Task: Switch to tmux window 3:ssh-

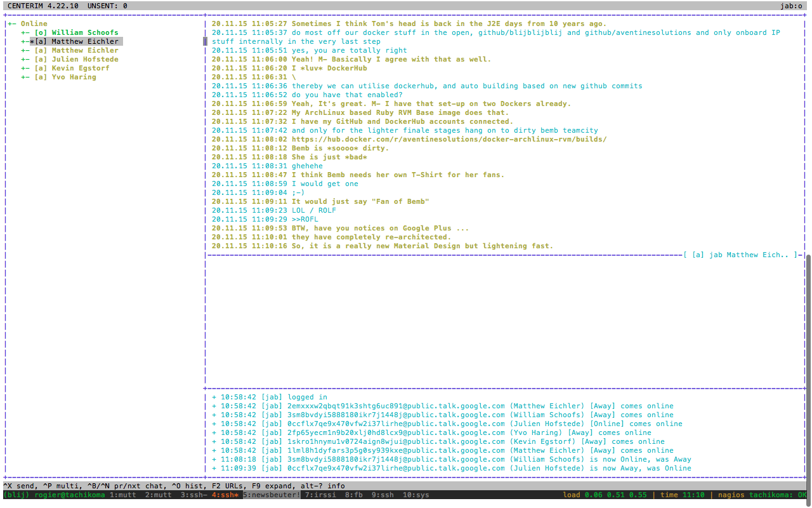Action: (194, 495)
